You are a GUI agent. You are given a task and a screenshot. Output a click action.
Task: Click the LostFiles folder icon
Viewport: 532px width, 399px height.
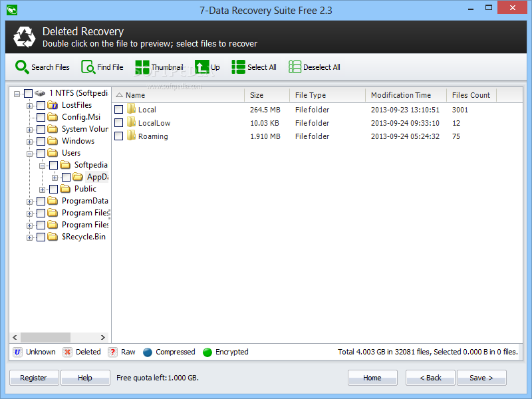point(53,105)
